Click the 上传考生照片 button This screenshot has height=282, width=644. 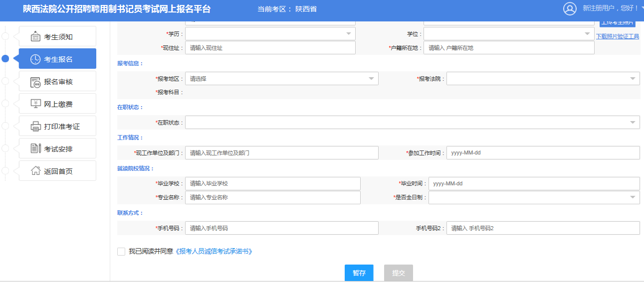618,22
